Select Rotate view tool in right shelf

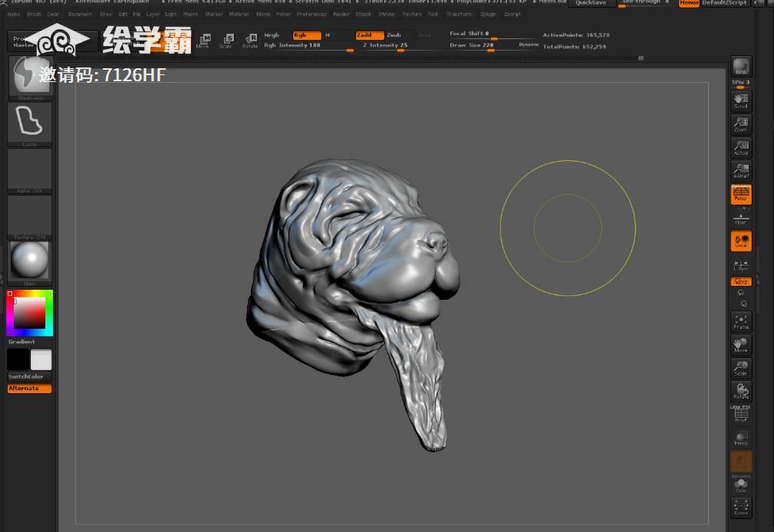[x=740, y=392]
